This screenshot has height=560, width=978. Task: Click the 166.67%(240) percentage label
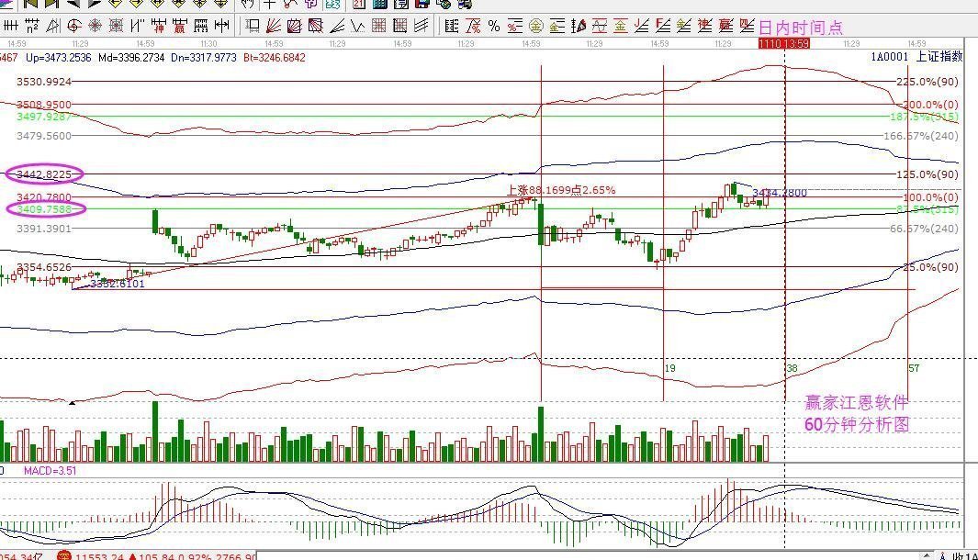[x=921, y=135]
